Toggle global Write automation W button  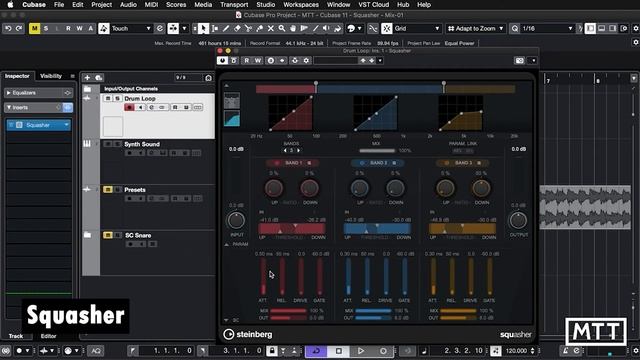[x=79, y=28]
